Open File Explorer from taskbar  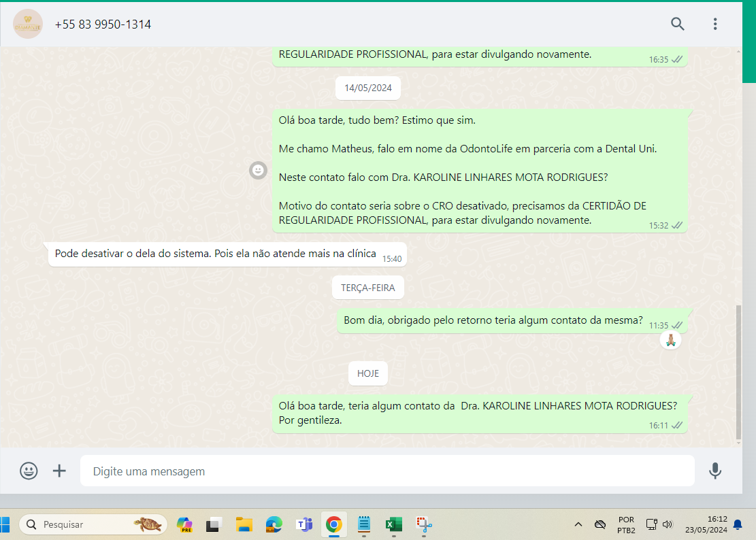pyautogui.click(x=244, y=524)
